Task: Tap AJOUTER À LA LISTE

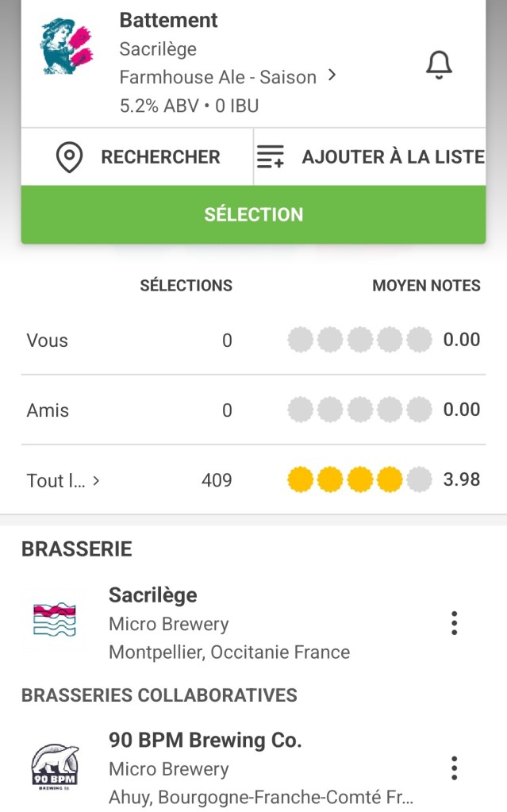Action: [392, 157]
